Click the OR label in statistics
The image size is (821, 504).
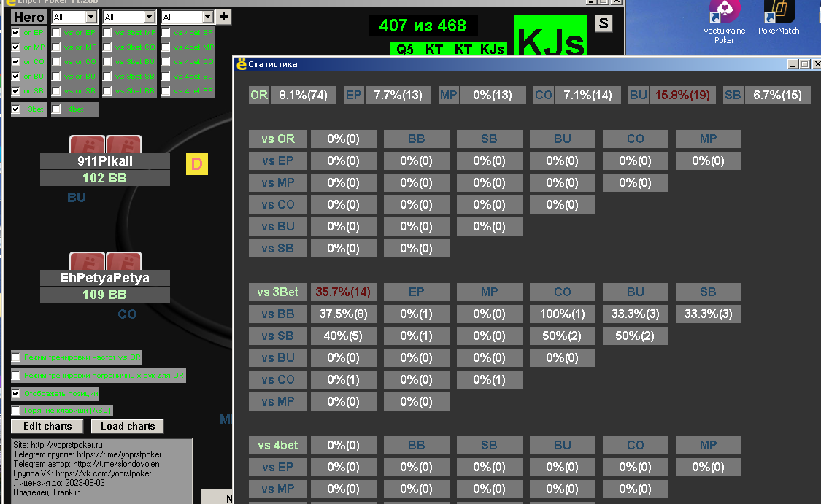tap(258, 96)
